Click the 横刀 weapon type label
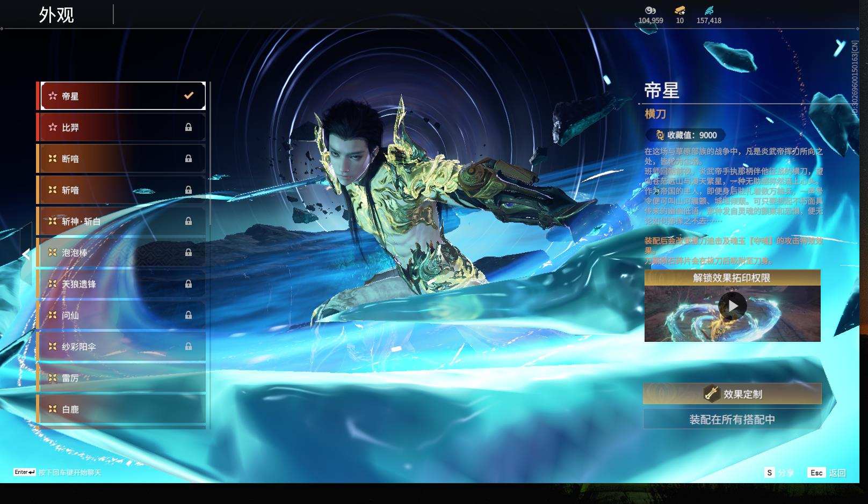The image size is (868, 504). click(x=655, y=114)
